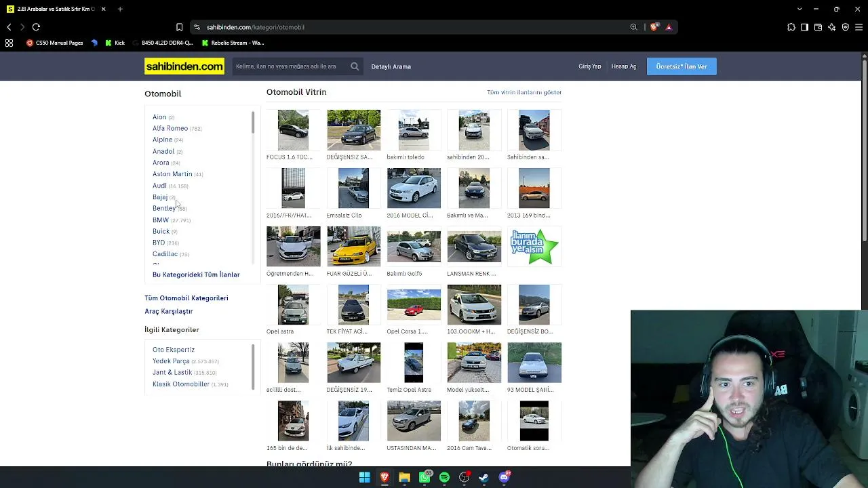Image resolution: width=868 pixels, height=488 pixels.
Task: Click Hesap Aç to create account
Action: [x=624, y=66]
